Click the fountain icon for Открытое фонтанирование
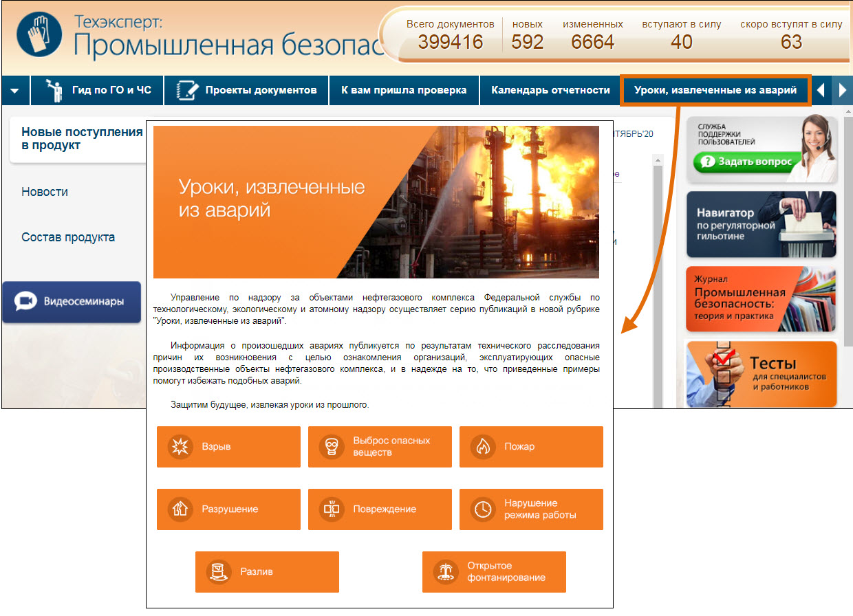The width and height of the screenshot is (853, 616). pos(446,572)
